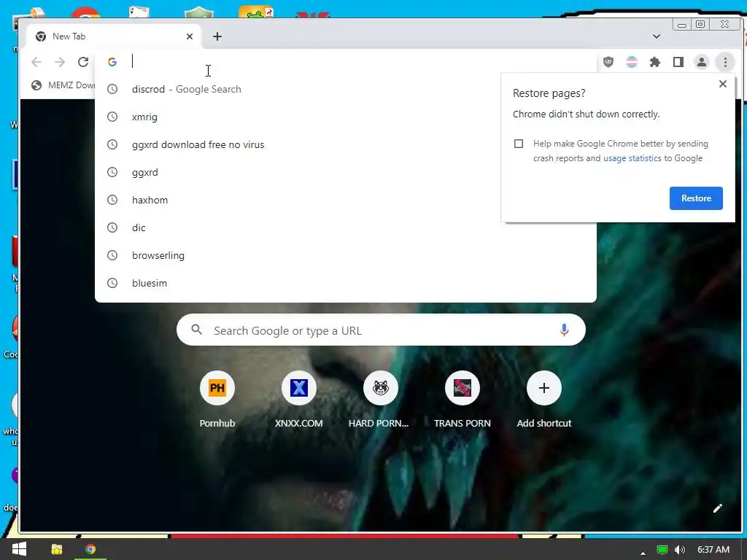This screenshot has height=560, width=747.
Task: Select the 'haxhom' suggestion
Action: click(345, 200)
